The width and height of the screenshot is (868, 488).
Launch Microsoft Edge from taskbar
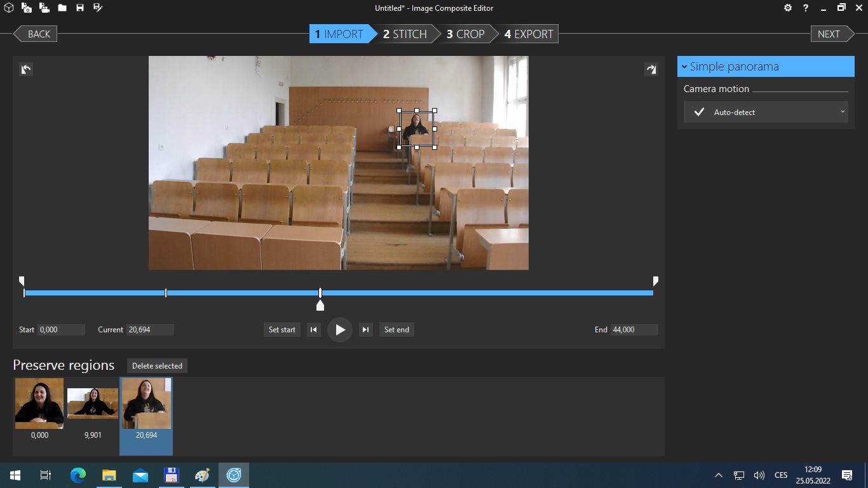click(x=78, y=475)
